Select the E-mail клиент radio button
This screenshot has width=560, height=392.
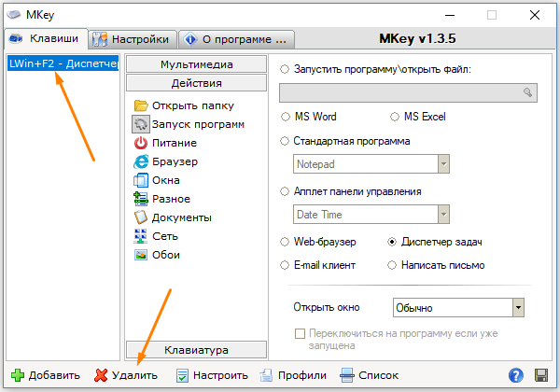point(285,265)
